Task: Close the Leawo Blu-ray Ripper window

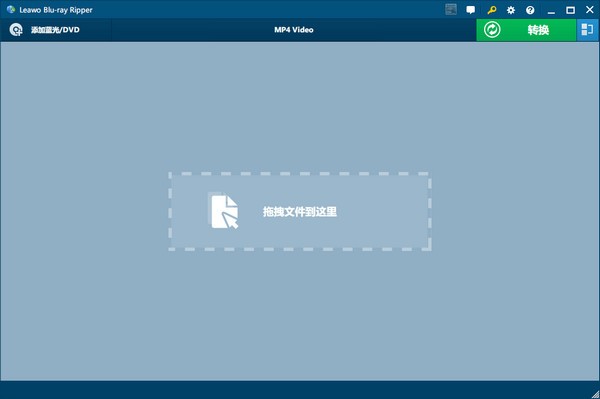Action: (x=590, y=10)
